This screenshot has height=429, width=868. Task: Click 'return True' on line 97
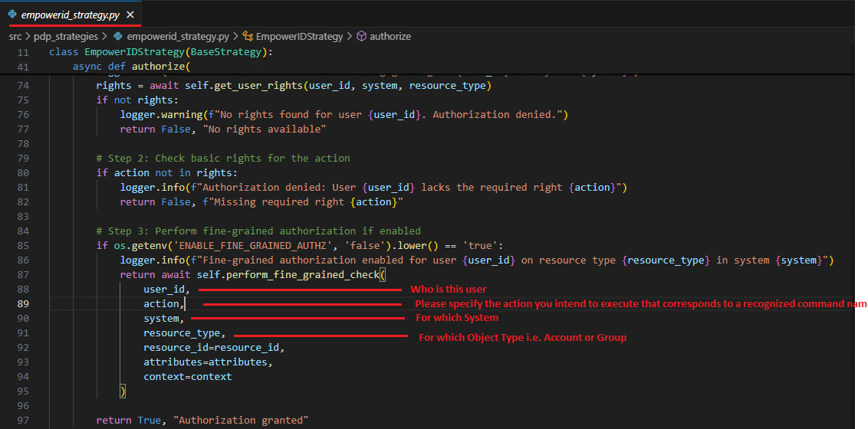click(128, 420)
